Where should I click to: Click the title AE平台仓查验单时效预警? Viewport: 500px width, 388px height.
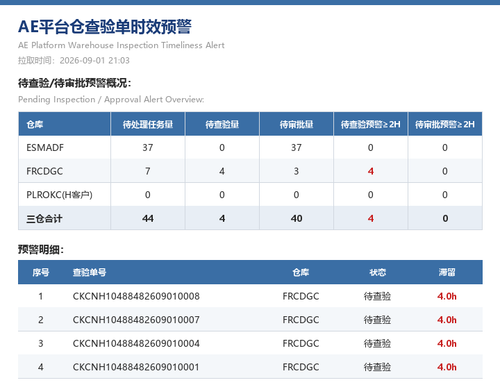tap(105, 27)
